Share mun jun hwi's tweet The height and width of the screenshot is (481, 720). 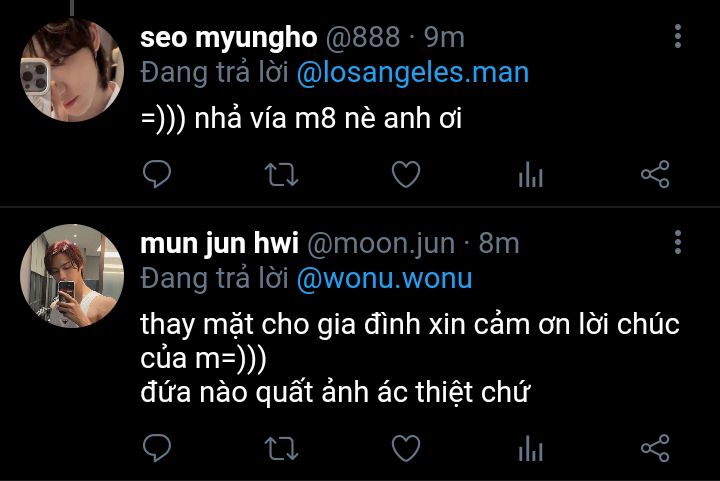655,447
